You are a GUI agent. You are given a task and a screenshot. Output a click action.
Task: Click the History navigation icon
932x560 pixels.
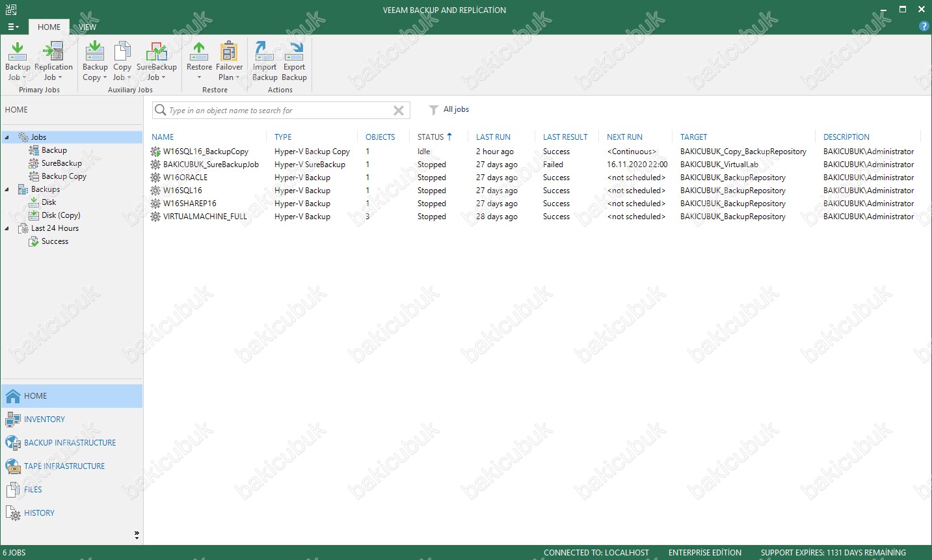click(13, 513)
